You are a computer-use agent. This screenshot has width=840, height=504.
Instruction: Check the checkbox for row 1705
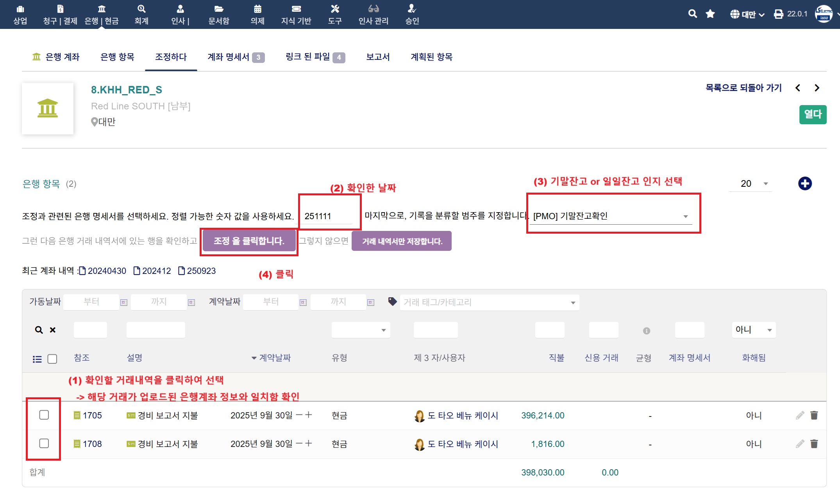tap(44, 415)
